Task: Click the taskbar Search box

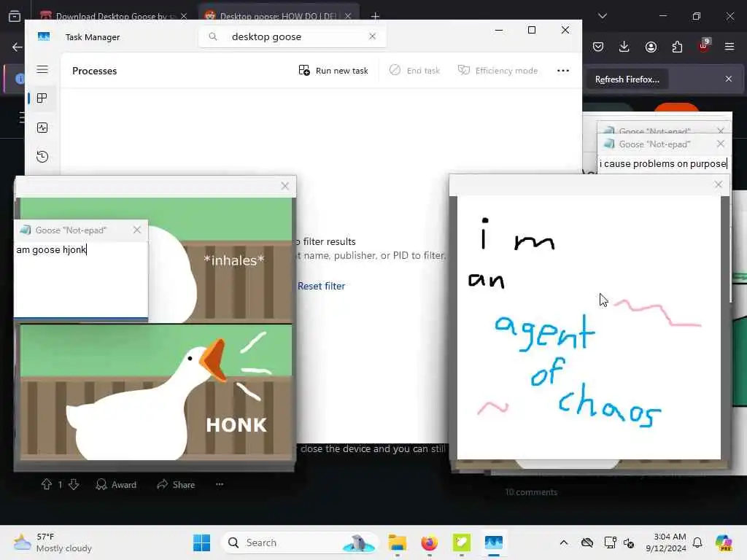Action: tap(301, 542)
